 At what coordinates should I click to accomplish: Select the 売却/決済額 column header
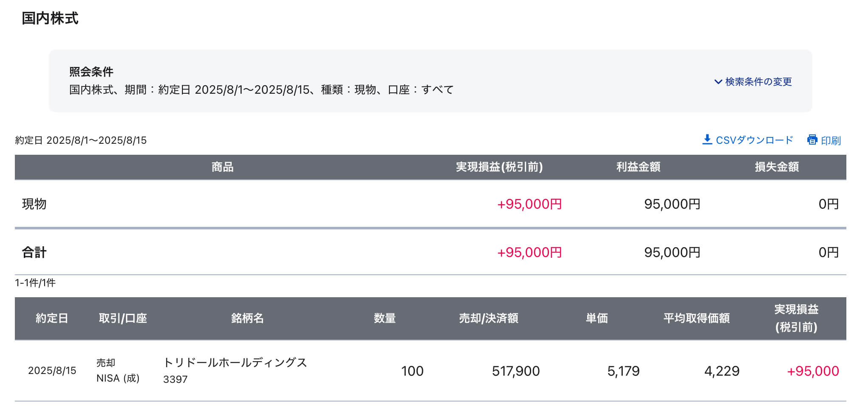click(488, 318)
